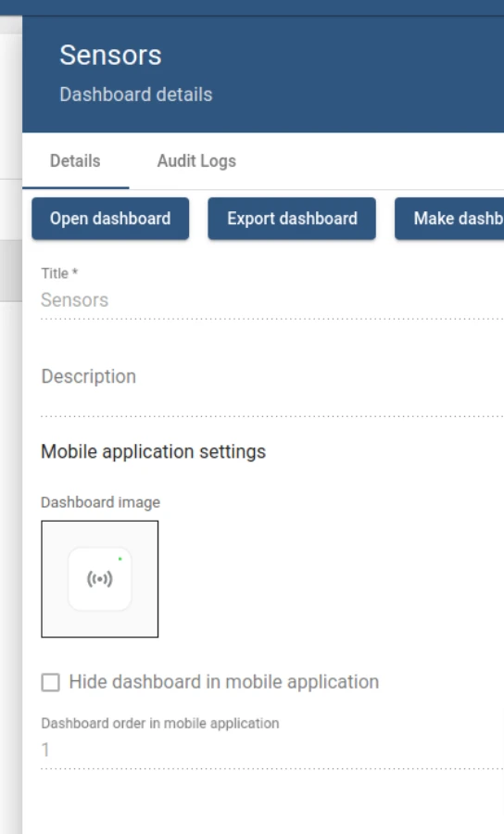Enable Hide dashboard in mobile application checkbox
Viewport: 504px width, 834px height.
[51, 682]
